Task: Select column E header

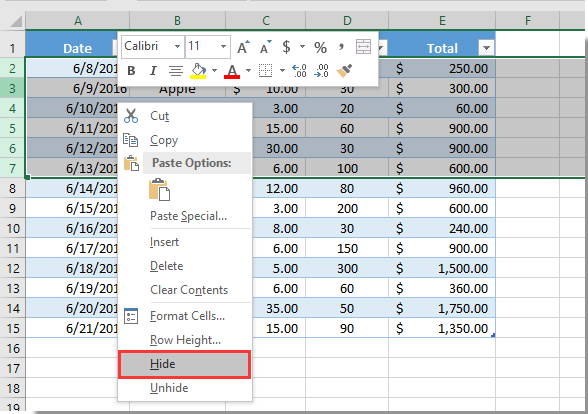Action: (442, 21)
